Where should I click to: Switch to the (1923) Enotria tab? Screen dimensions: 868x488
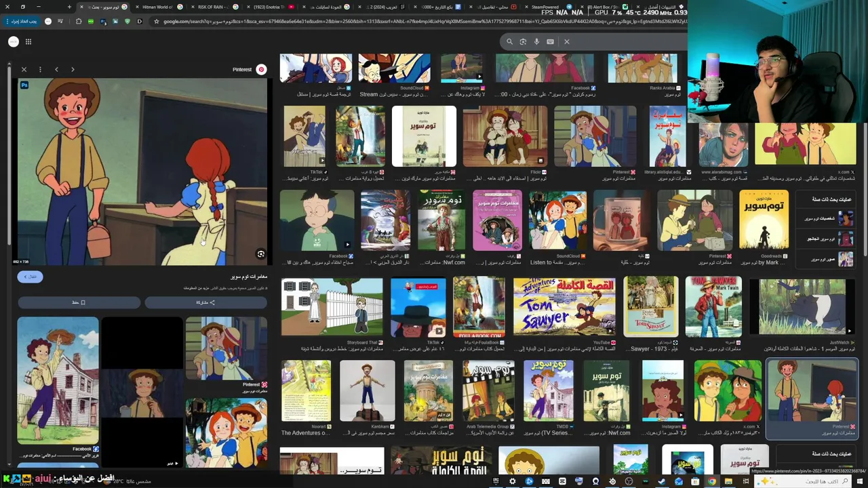pyautogui.click(x=269, y=7)
